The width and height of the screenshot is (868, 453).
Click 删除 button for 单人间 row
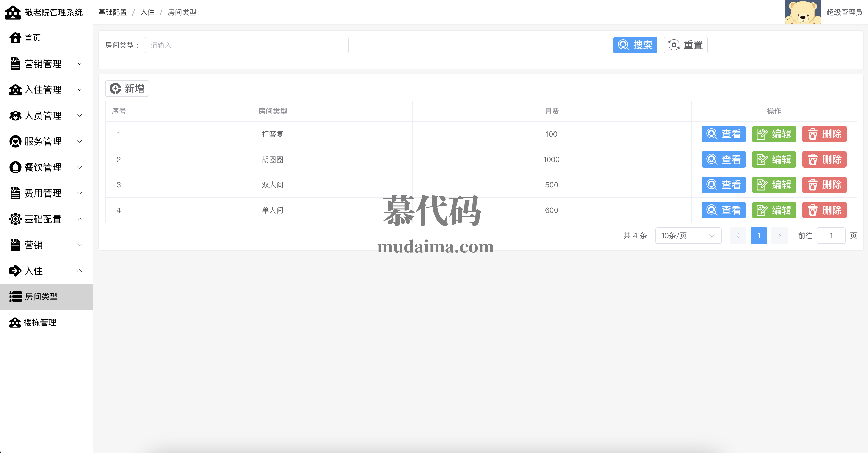(824, 210)
